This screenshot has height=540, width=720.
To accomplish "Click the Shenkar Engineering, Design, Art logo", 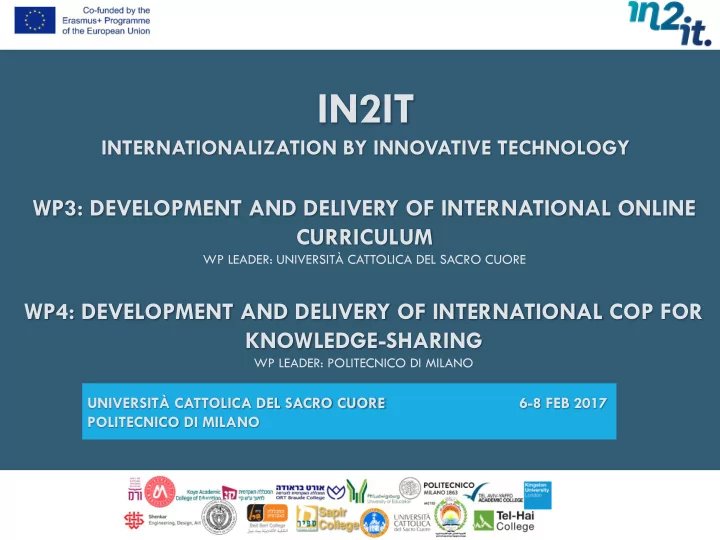I will coord(162,520).
